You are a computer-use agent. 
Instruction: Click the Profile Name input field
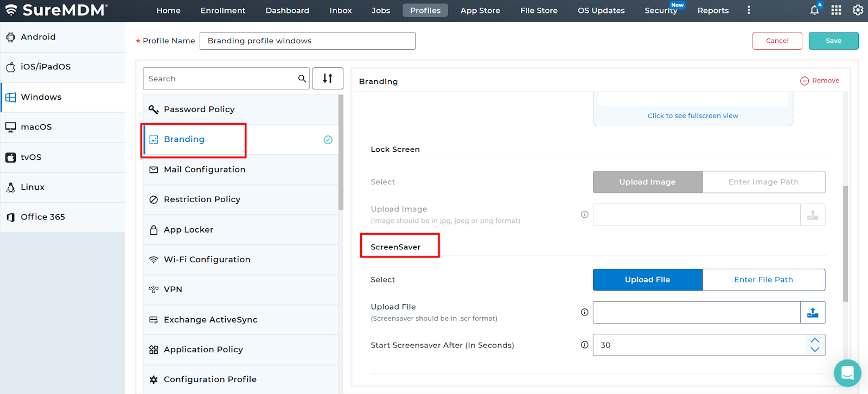pyautogui.click(x=307, y=41)
